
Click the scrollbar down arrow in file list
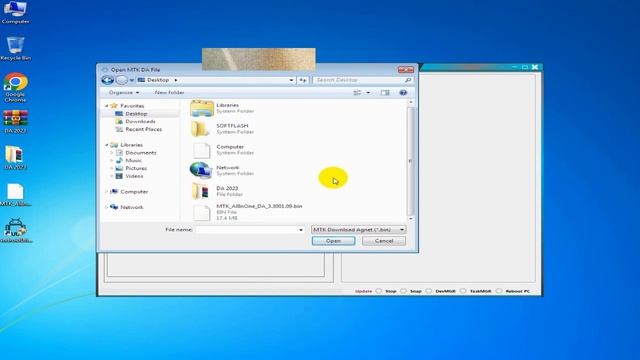pyautogui.click(x=411, y=219)
